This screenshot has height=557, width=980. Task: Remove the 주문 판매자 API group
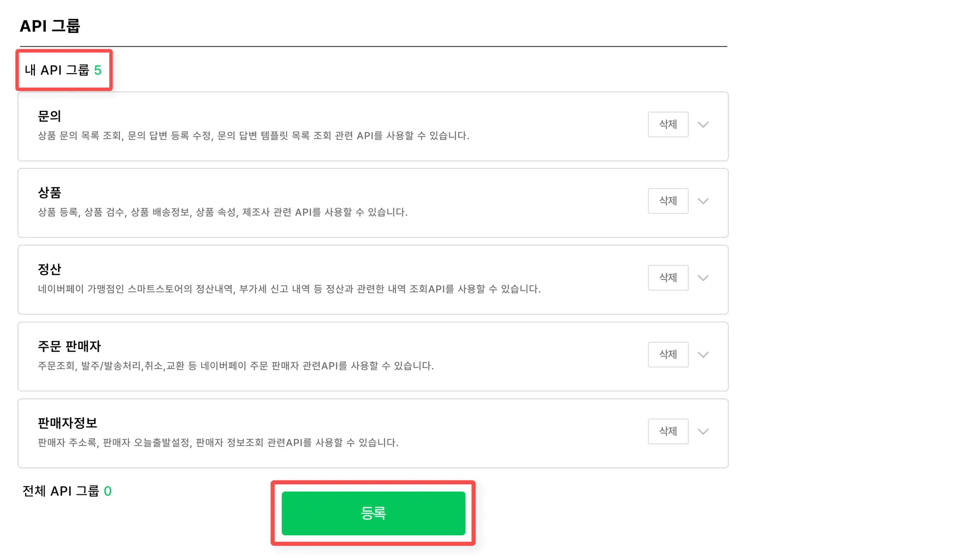(x=668, y=354)
